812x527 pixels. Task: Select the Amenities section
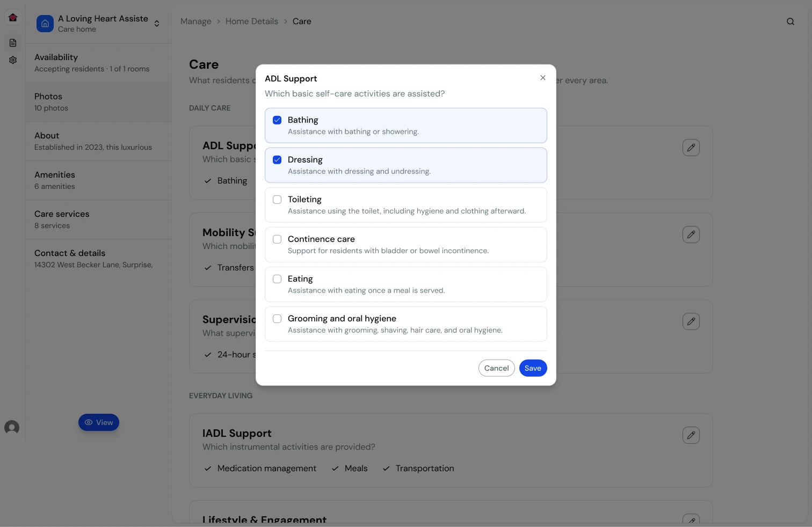point(99,180)
